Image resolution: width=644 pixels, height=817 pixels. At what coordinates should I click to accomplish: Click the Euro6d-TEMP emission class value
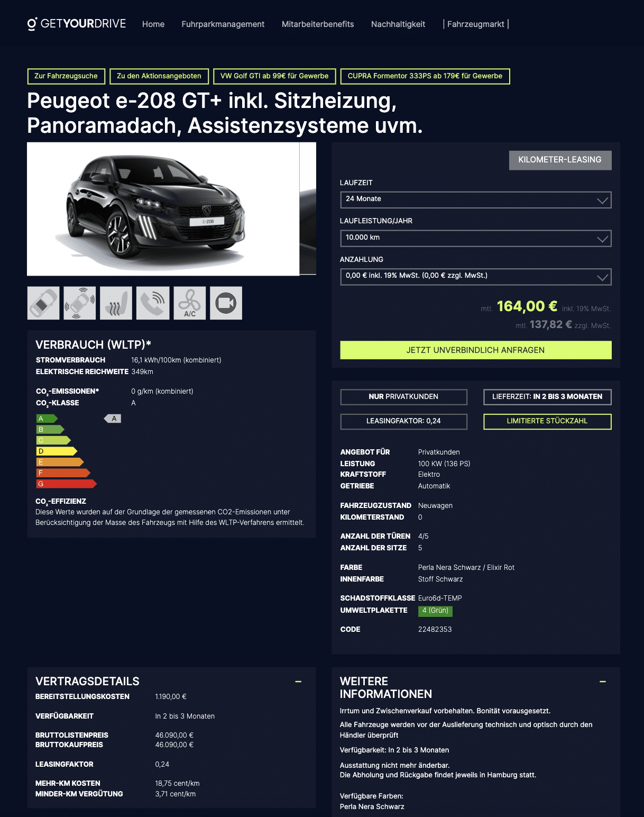coord(440,598)
